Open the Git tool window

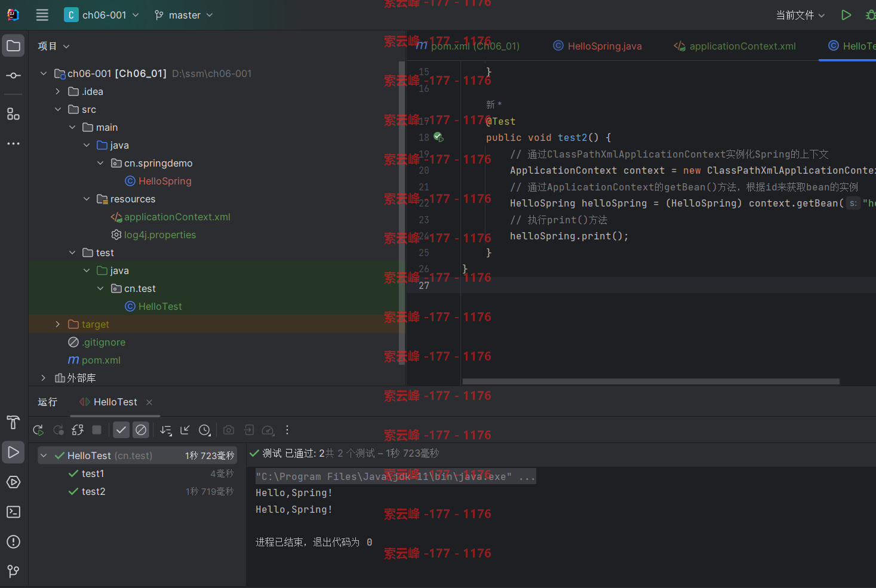click(x=13, y=572)
